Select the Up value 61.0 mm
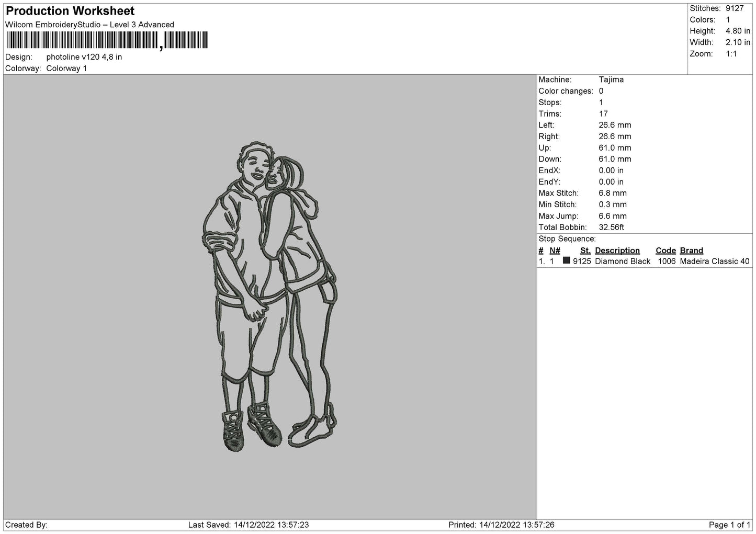The height and width of the screenshot is (534, 756). tap(615, 148)
